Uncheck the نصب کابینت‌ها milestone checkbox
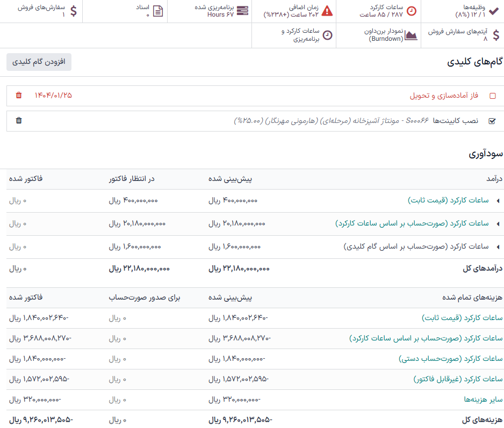The height and width of the screenshot is (428, 504). pyautogui.click(x=493, y=121)
